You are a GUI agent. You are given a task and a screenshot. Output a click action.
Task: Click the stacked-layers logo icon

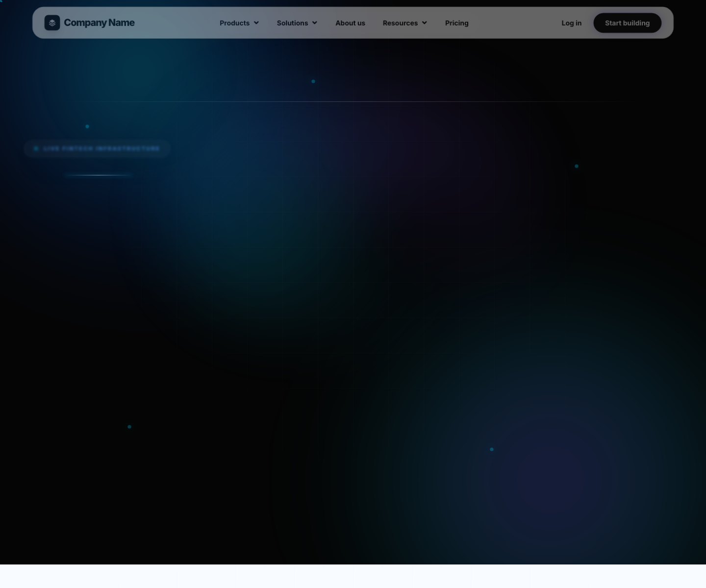[52, 23]
